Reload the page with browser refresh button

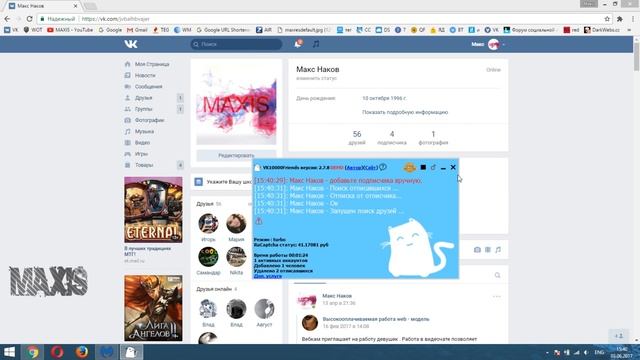tap(29, 19)
